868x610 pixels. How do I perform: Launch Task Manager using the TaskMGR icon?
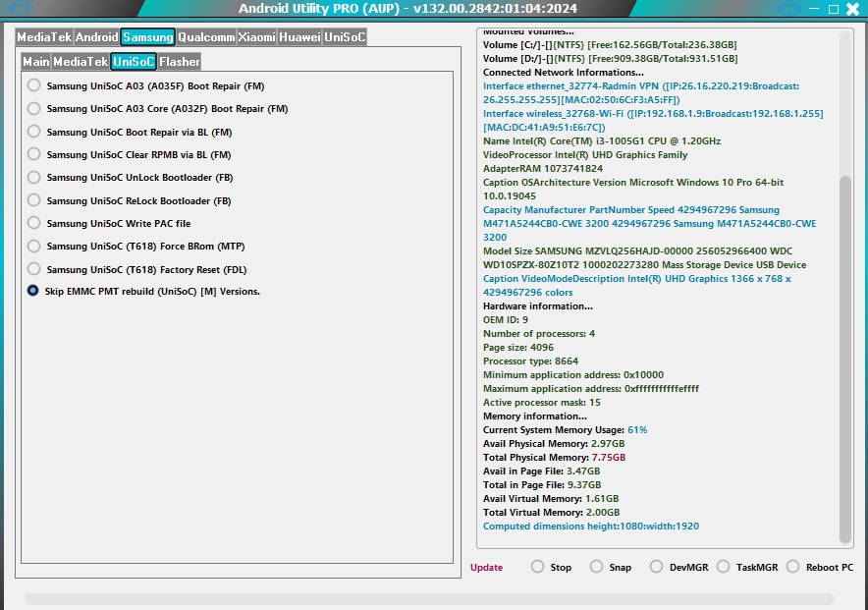click(x=724, y=567)
